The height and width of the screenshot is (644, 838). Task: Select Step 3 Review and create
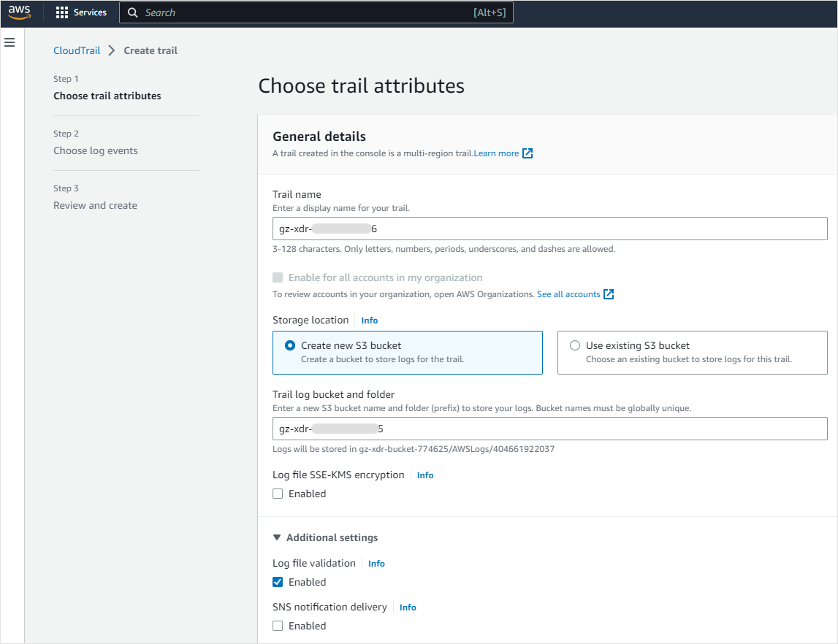[95, 204]
